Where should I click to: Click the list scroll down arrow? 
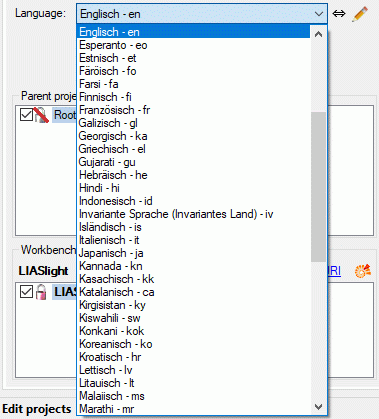[318, 407]
